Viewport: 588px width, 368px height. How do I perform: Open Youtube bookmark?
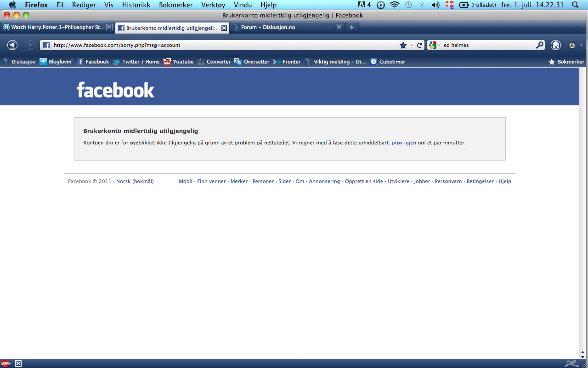(x=178, y=62)
